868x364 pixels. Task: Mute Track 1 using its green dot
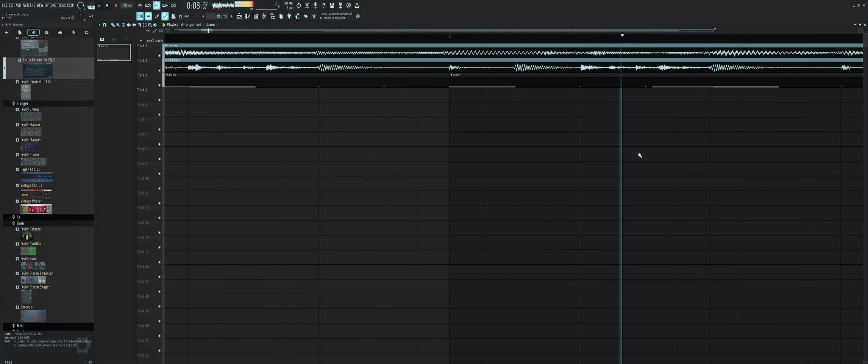pos(159,55)
